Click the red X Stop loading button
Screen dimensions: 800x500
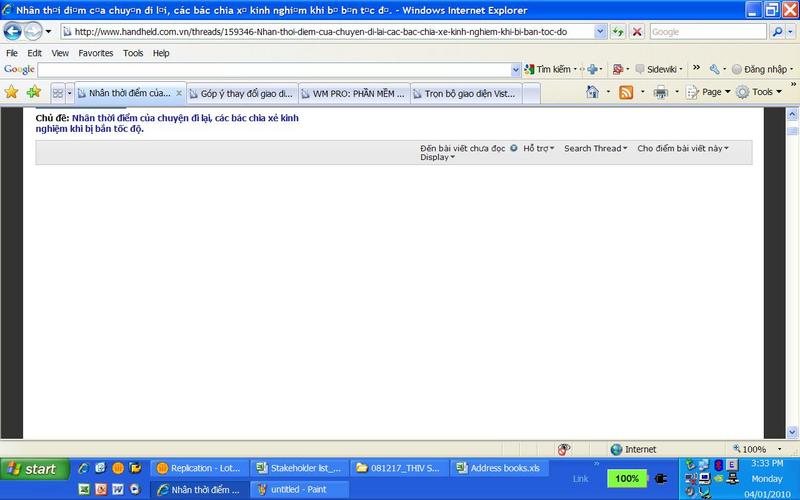[x=636, y=31]
